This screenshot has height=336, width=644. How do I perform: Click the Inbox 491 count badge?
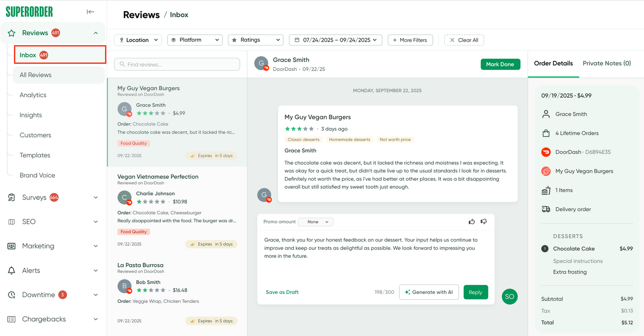coord(44,55)
